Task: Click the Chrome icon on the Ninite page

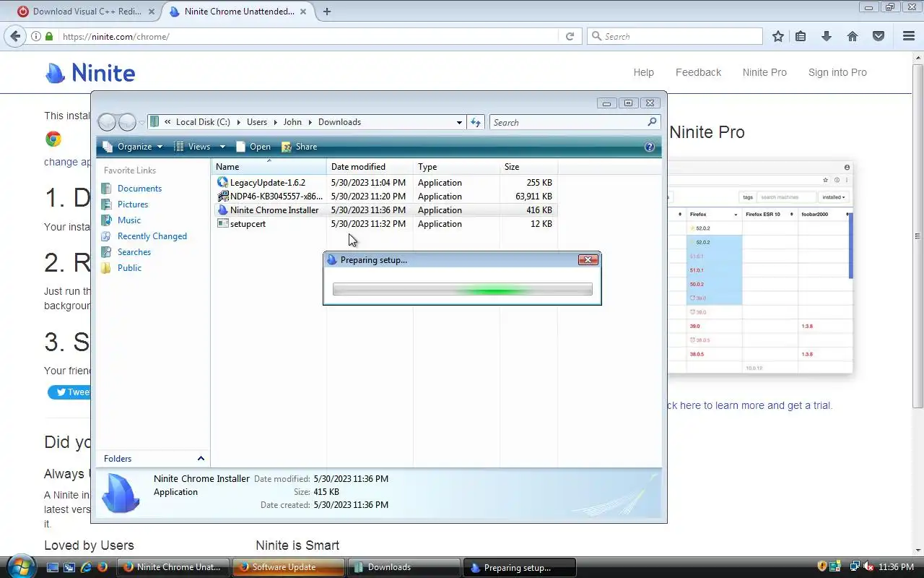Action: pos(53,139)
